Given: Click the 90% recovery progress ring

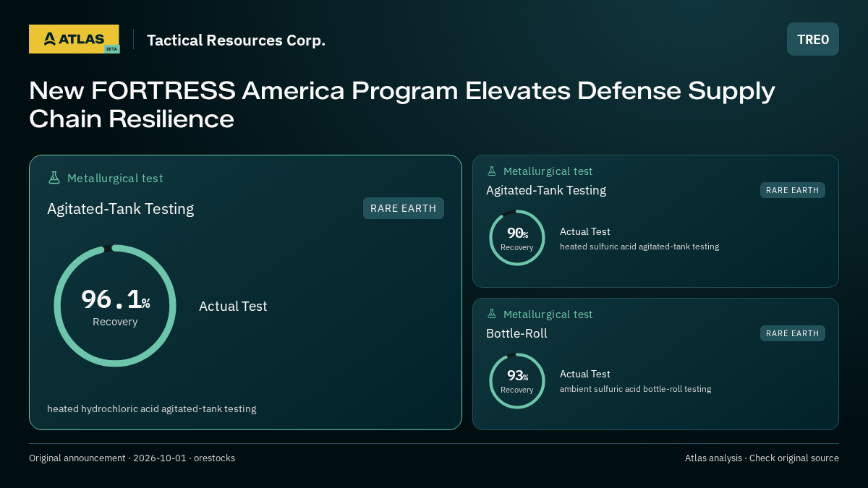Looking at the screenshot, I should point(517,238).
